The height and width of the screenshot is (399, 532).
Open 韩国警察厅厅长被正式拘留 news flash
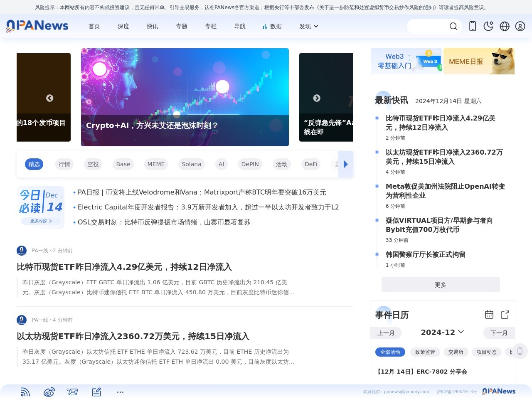coord(425,254)
